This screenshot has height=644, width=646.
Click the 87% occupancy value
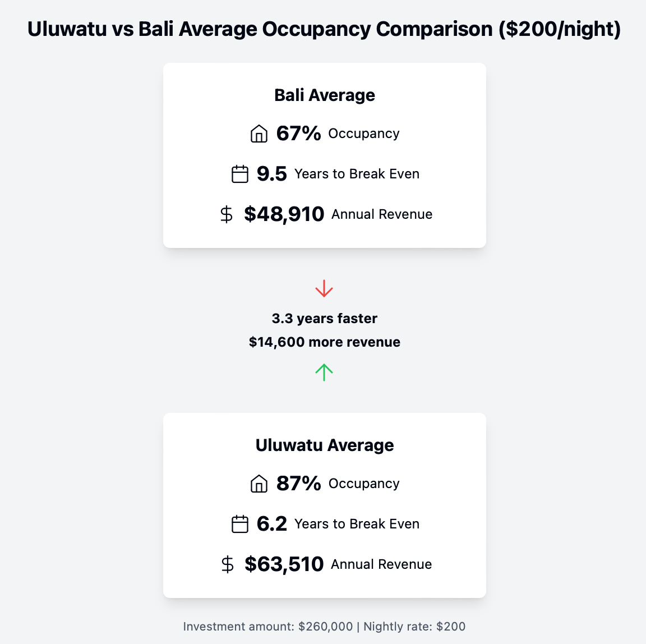point(299,483)
